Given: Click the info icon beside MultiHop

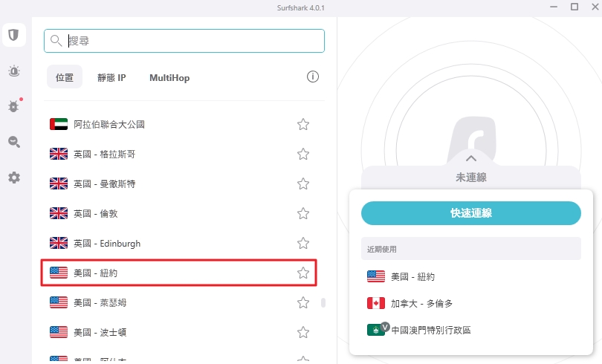Looking at the screenshot, I should coord(312,77).
